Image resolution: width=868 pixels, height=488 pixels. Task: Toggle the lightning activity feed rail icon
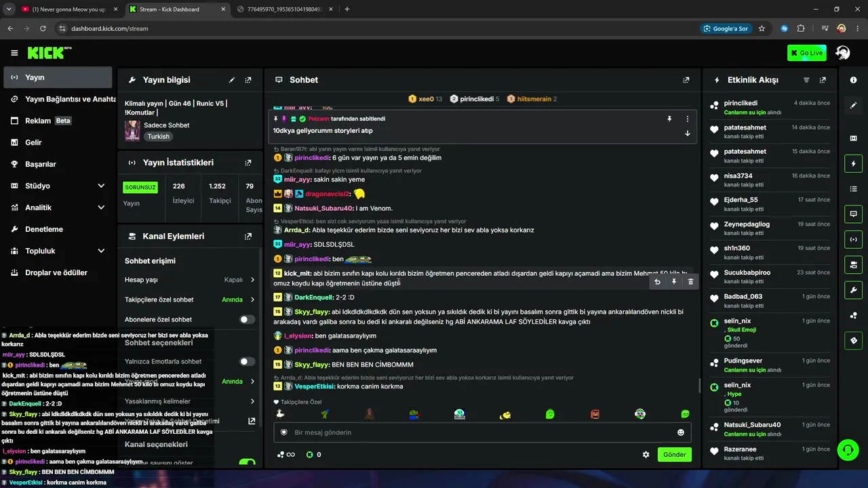click(x=853, y=163)
